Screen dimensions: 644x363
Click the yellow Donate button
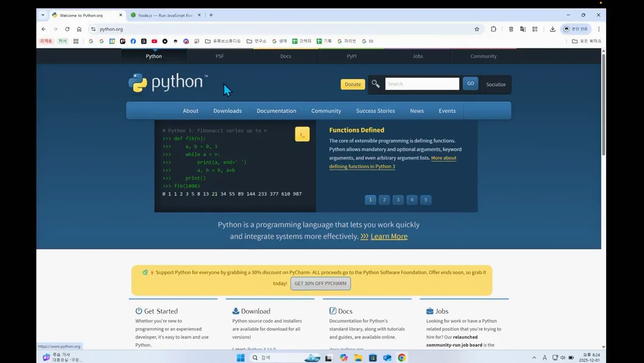pos(352,84)
